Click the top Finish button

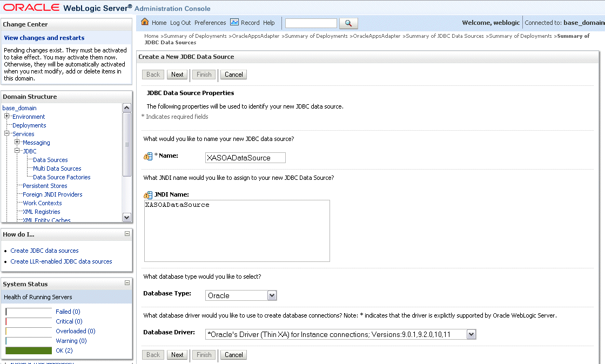[204, 75]
